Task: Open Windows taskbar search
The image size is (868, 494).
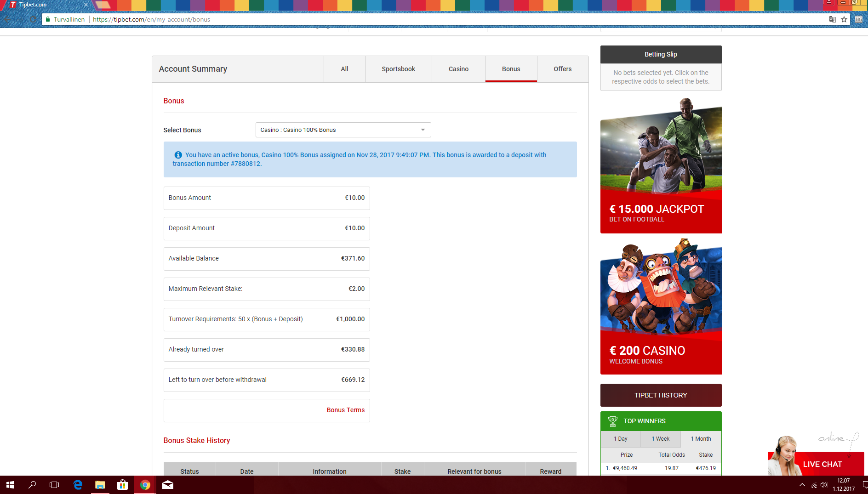Action: point(32,485)
